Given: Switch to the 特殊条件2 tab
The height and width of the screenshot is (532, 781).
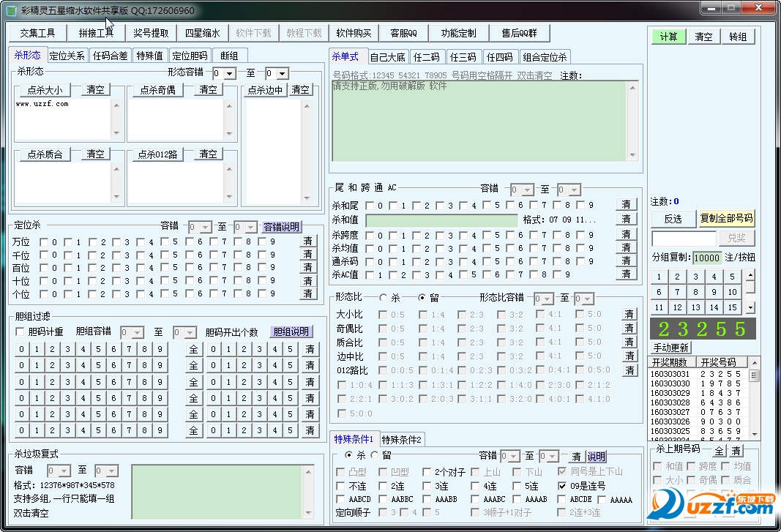Looking at the screenshot, I should point(401,440).
